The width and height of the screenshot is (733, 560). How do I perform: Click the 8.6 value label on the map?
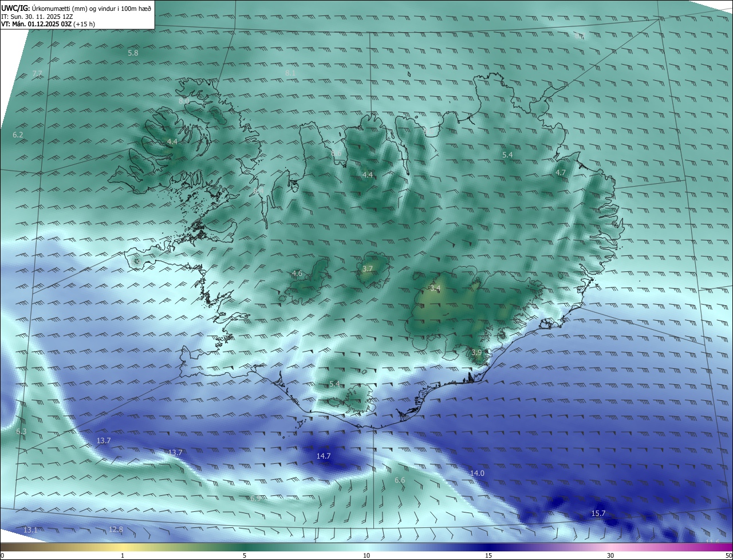[x=336, y=153]
